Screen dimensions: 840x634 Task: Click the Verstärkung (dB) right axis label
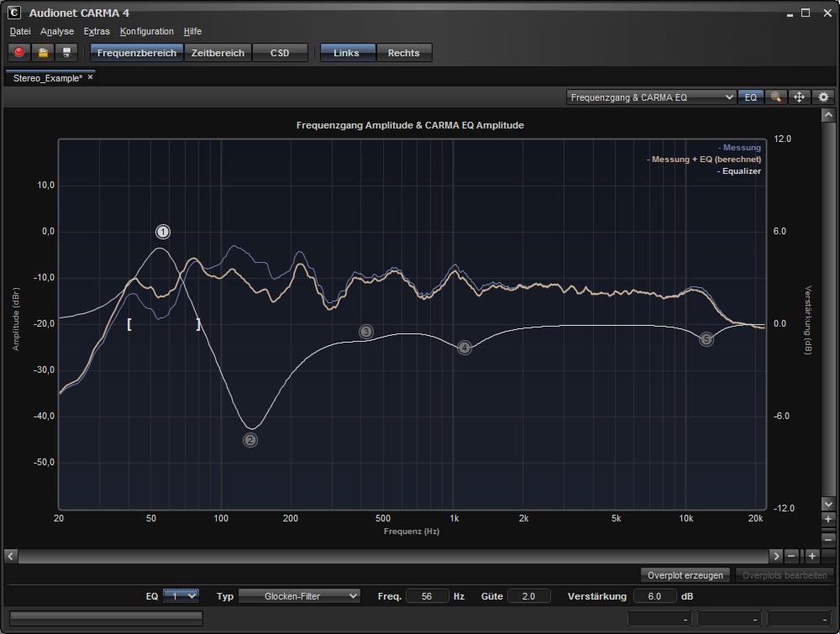pyautogui.click(x=808, y=320)
